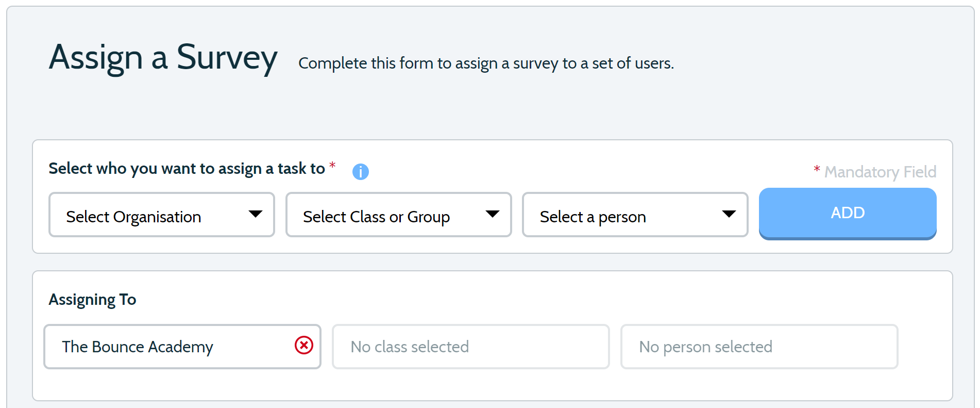Click the Select a person placeholder text
The height and width of the screenshot is (408, 980).
[593, 217]
